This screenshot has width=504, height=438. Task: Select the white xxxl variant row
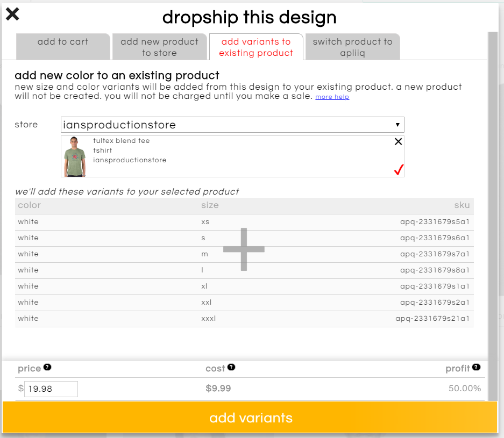pyautogui.click(x=108, y=318)
